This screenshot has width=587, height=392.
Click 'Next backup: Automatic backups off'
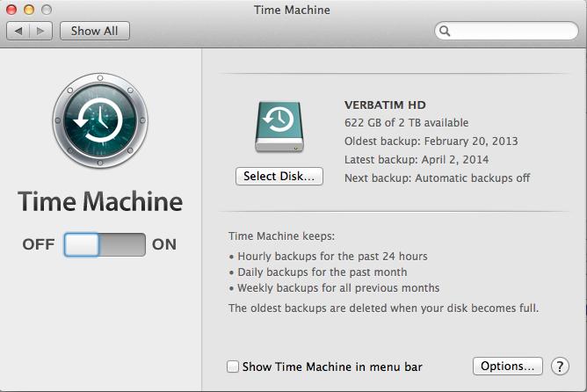[x=437, y=178]
